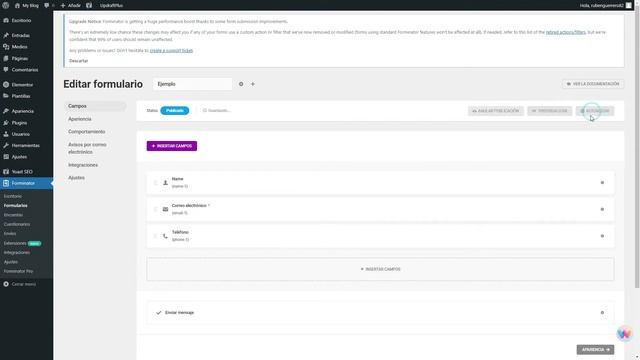
Task: Follow the retired actions/filters link
Action: (565, 32)
